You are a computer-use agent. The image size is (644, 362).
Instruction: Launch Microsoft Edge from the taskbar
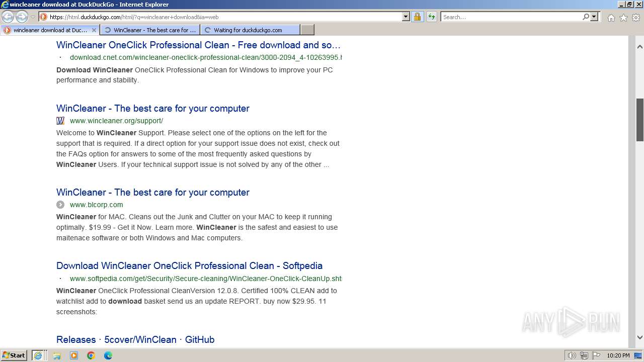(x=108, y=355)
